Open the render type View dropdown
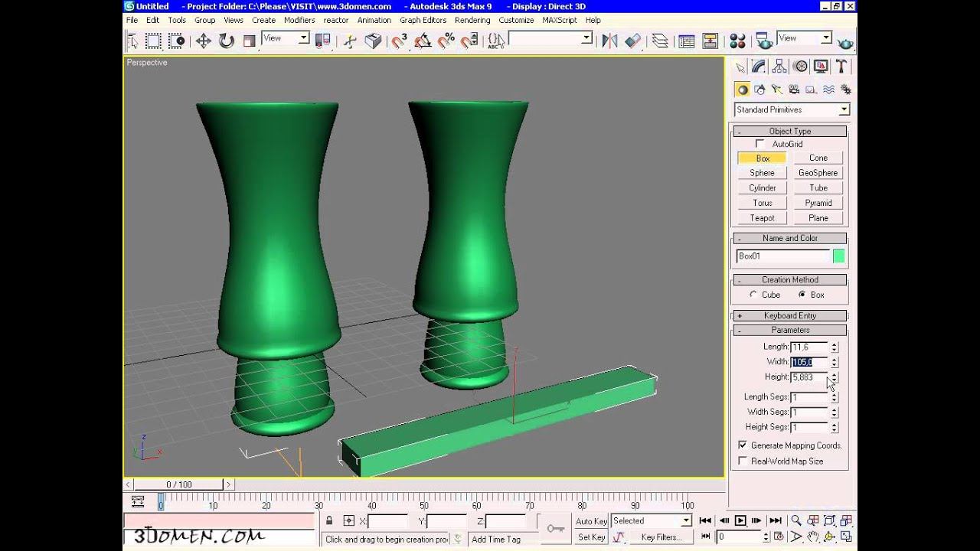The height and width of the screenshot is (551, 980). coord(805,38)
